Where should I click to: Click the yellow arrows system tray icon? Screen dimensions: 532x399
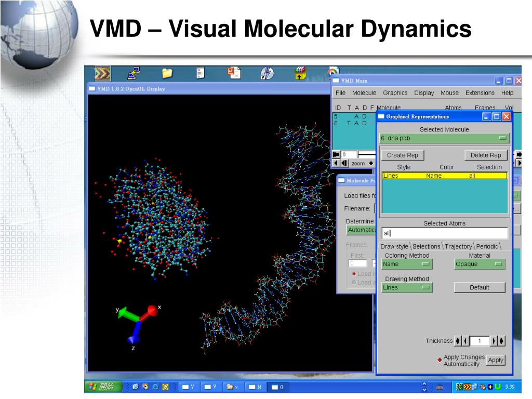tap(467, 387)
